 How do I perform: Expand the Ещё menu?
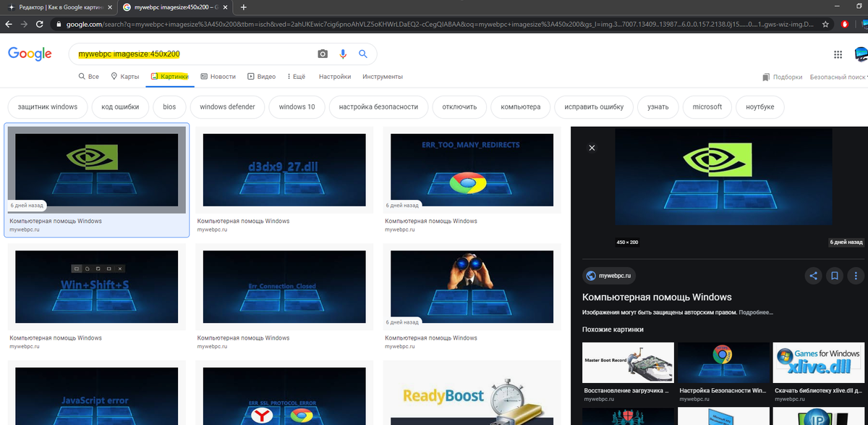click(x=297, y=77)
